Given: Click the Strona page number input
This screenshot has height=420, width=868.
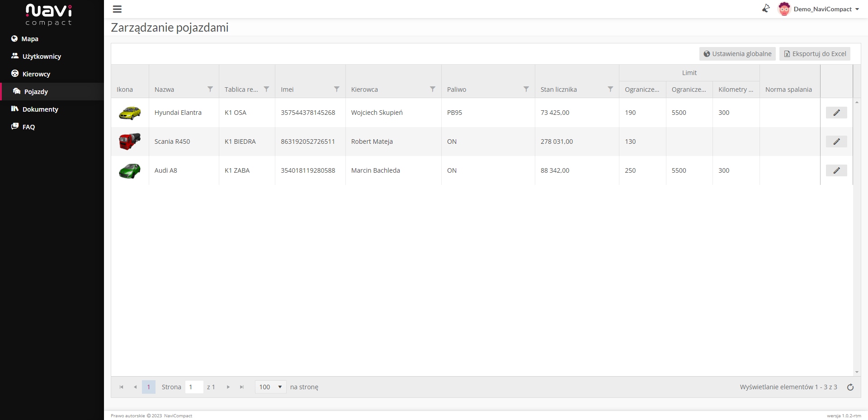Looking at the screenshot, I should tap(194, 387).
